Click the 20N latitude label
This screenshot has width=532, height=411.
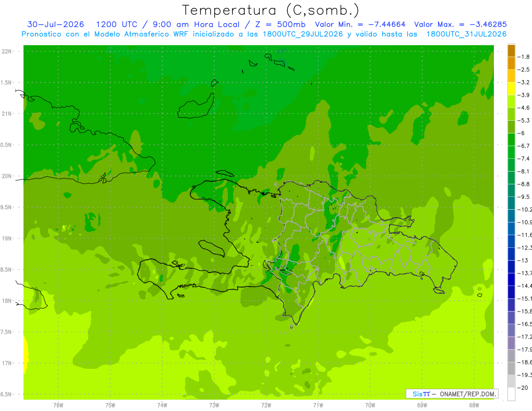point(7,176)
